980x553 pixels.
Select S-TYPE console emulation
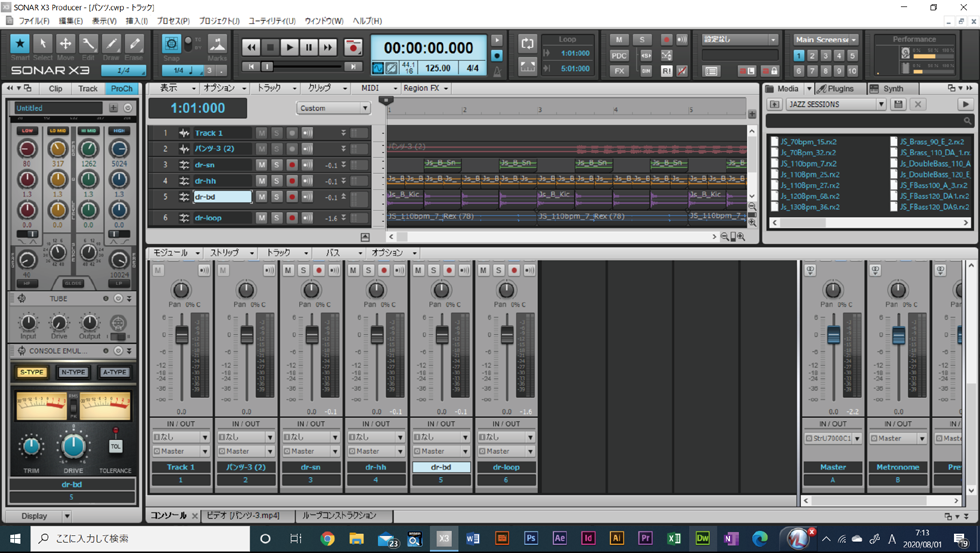(31, 372)
